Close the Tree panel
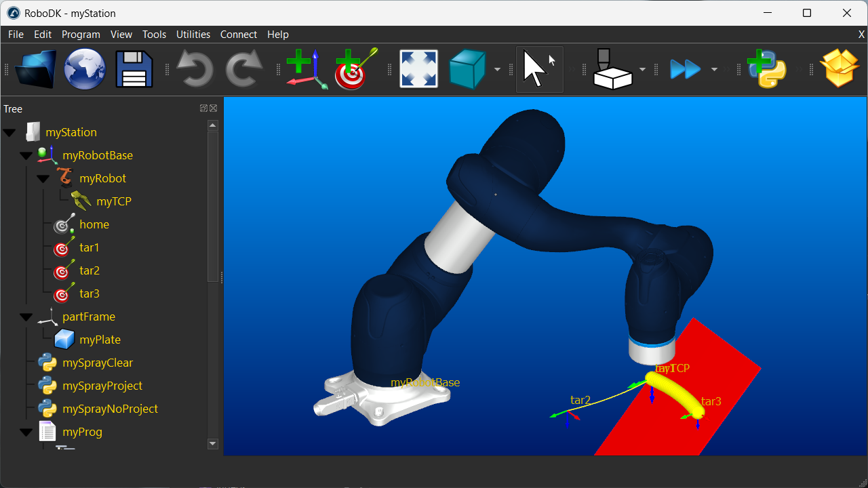This screenshot has width=868, height=488. [213, 108]
